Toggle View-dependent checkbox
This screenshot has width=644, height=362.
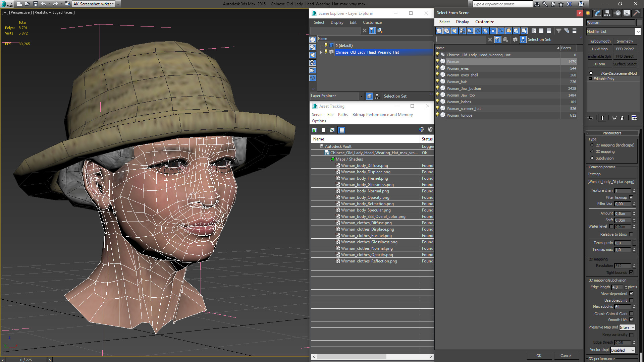click(x=631, y=294)
